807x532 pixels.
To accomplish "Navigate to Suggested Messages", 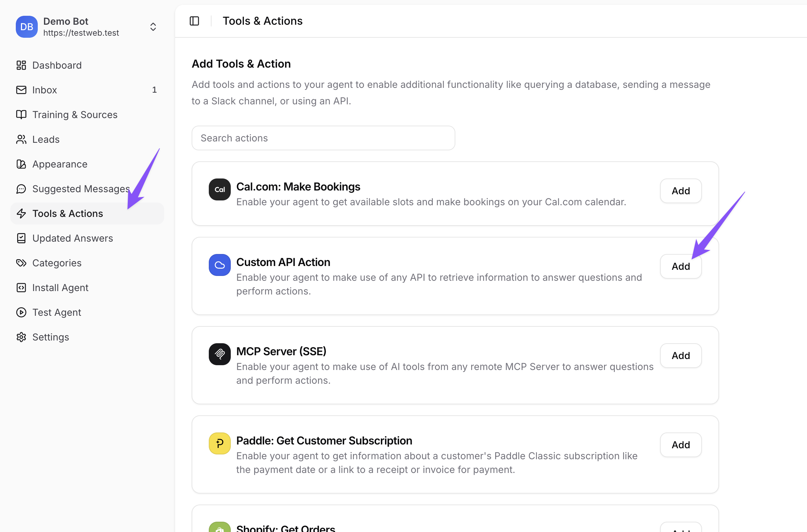I will tap(81, 189).
